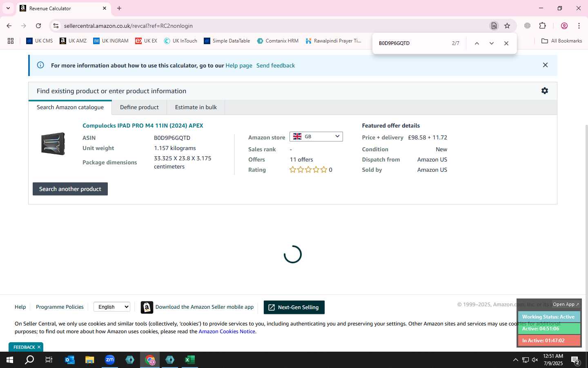The width and height of the screenshot is (588, 368).
Task: Click the Send feedback link
Action: [276, 65]
